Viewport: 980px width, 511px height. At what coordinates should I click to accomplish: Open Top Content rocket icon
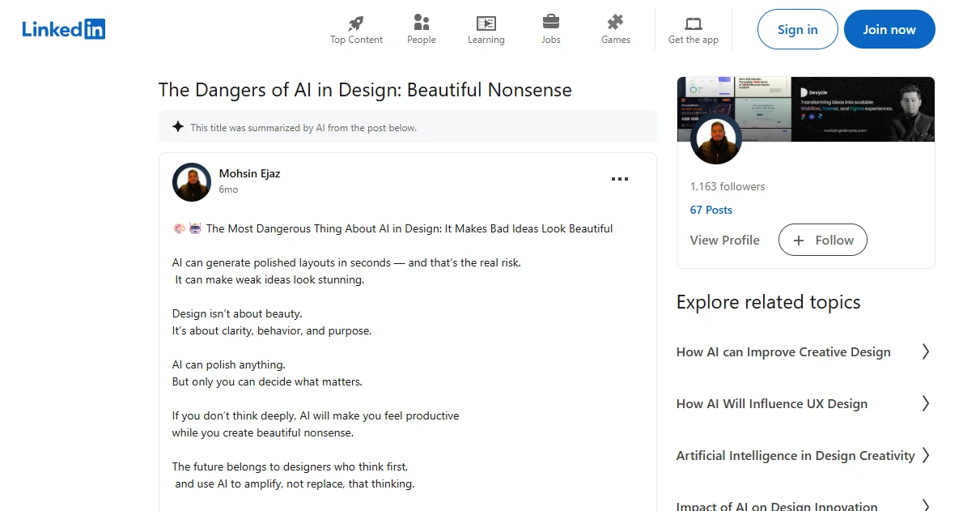pyautogui.click(x=356, y=23)
